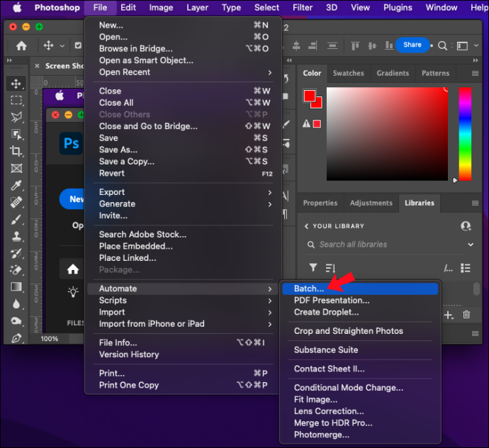The image size is (489, 448).
Task: Click the Libraries panel vertical scrollbar
Action: click(x=476, y=289)
